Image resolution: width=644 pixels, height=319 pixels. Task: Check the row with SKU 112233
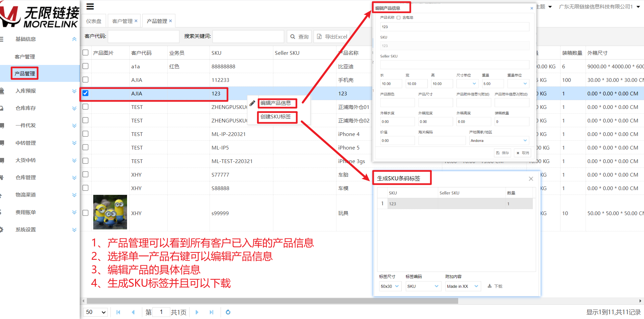[x=85, y=79]
